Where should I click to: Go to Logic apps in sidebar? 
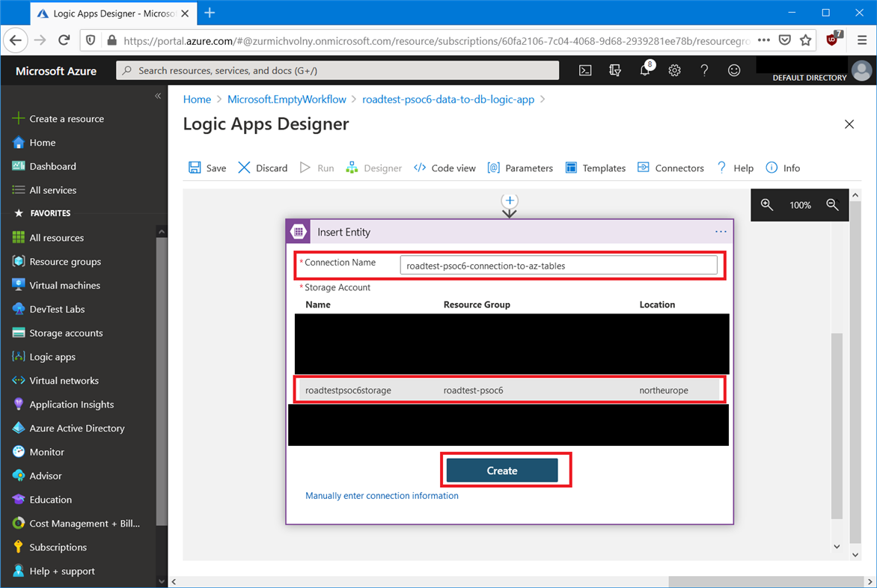52,357
